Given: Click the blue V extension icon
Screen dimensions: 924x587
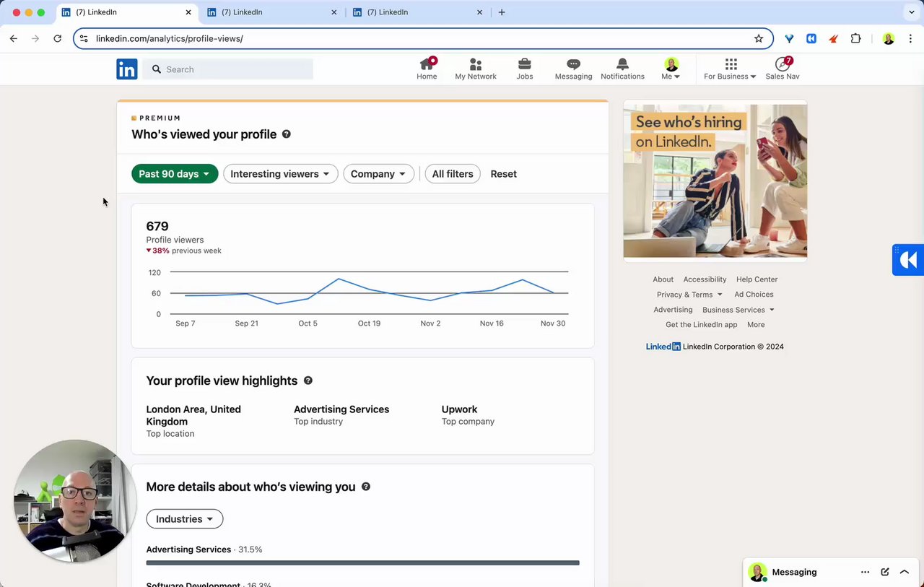Looking at the screenshot, I should coord(790,38).
